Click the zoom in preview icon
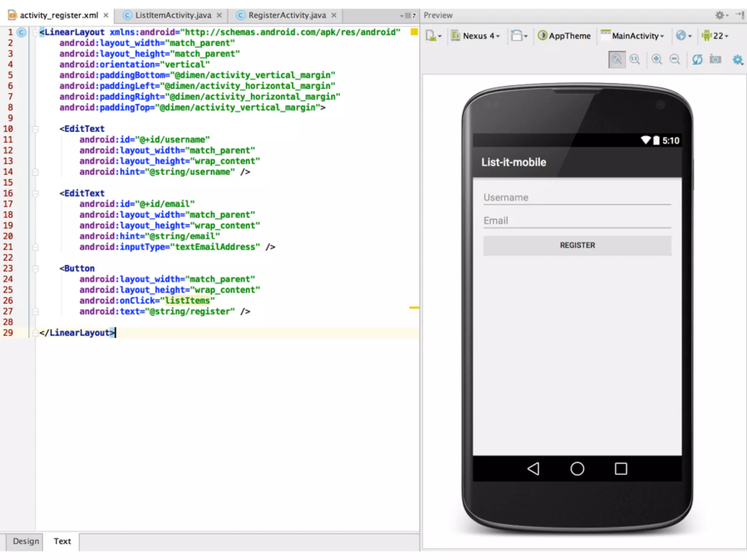This screenshot has width=747, height=560. 657,59
